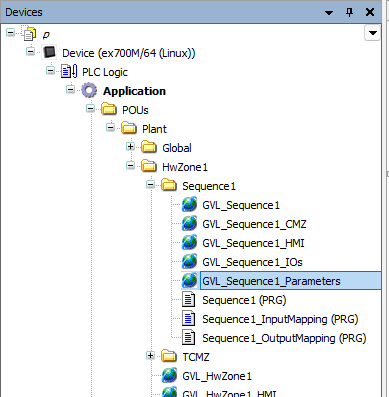Open the tree view options dropdown button

coord(373,33)
